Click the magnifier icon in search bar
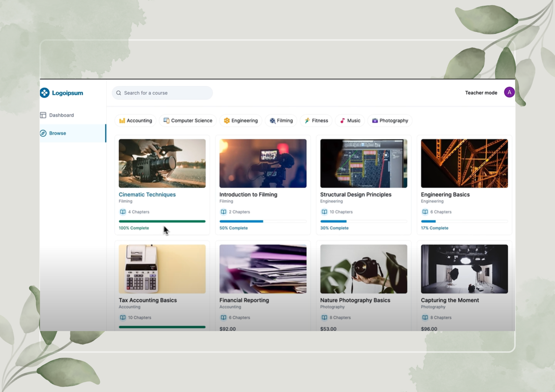This screenshot has height=392, width=555. click(x=119, y=93)
